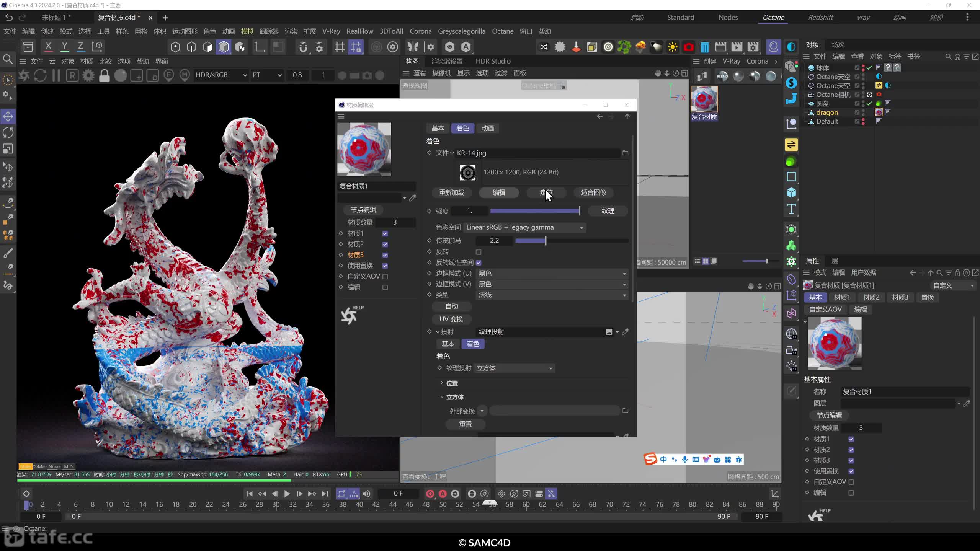This screenshot has height=551, width=980.
Task: Open Octane live viewer settings gear
Action: pyautogui.click(x=88, y=75)
